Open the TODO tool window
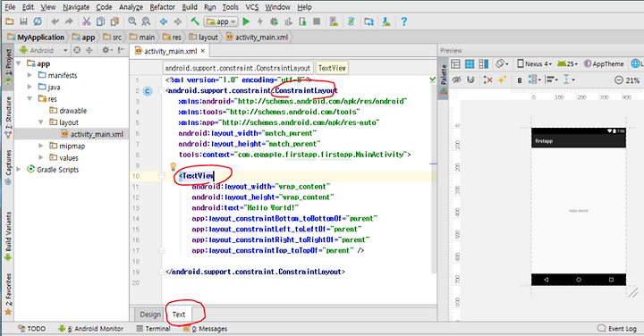Viewport: 644px width, 336px height. point(31,329)
